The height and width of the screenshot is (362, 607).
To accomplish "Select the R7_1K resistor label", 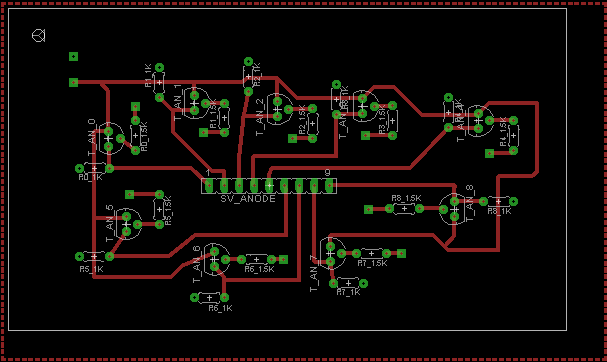I will coord(348,292).
